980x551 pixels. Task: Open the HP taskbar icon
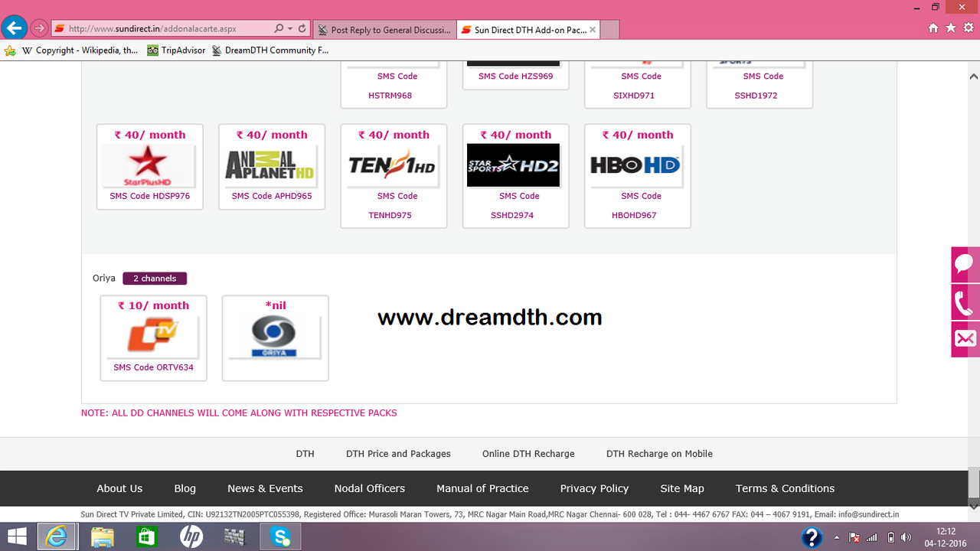point(191,536)
